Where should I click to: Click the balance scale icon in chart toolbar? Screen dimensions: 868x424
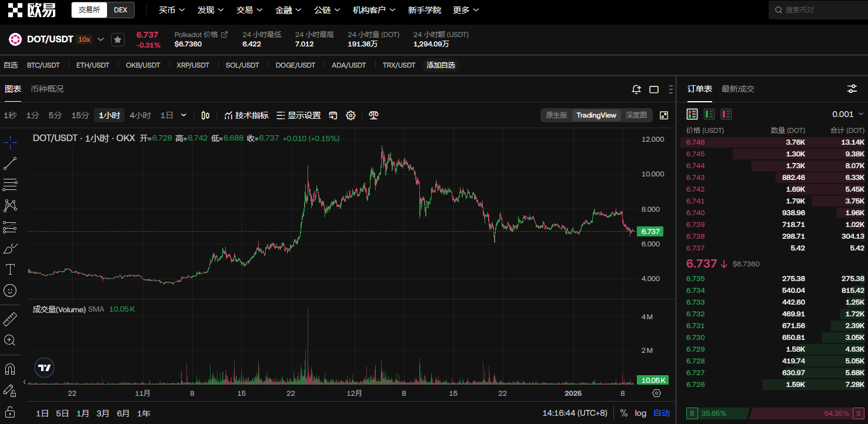(x=373, y=115)
